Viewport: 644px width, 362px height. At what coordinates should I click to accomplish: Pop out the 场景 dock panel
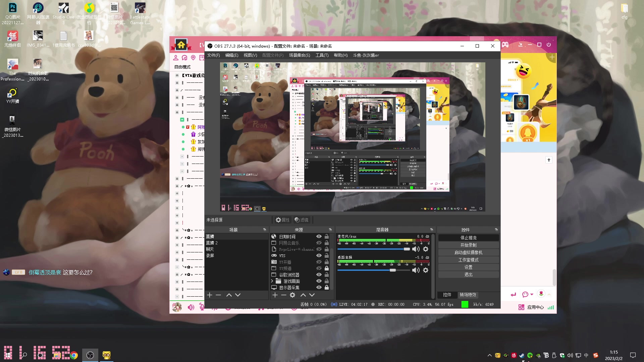click(x=265, y=230)
